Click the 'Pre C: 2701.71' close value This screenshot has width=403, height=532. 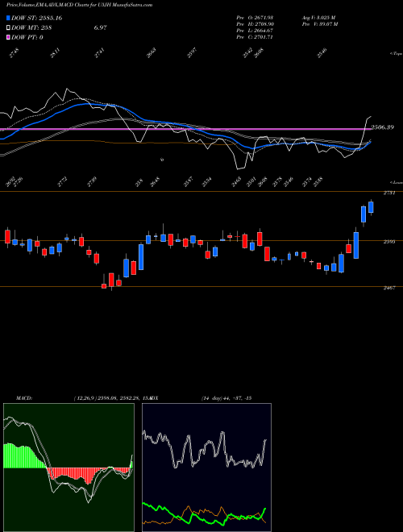tap(255, 37)
